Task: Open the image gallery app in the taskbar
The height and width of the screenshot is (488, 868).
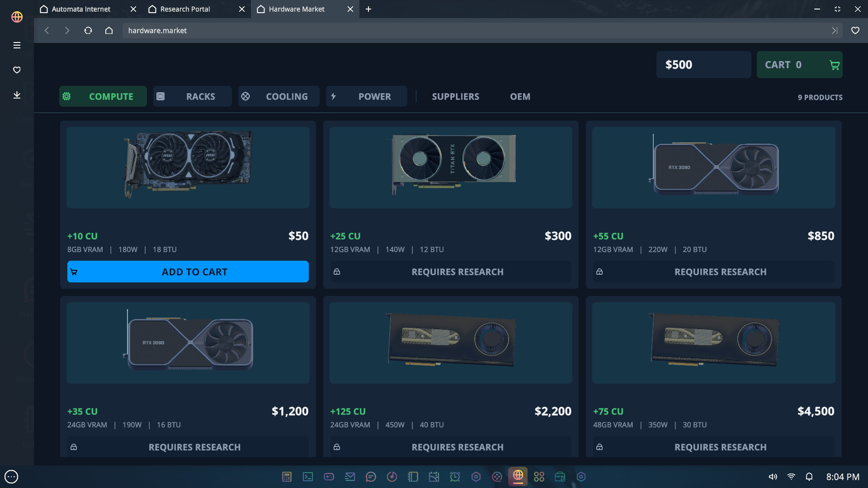Action: click(x=434, y=477)
